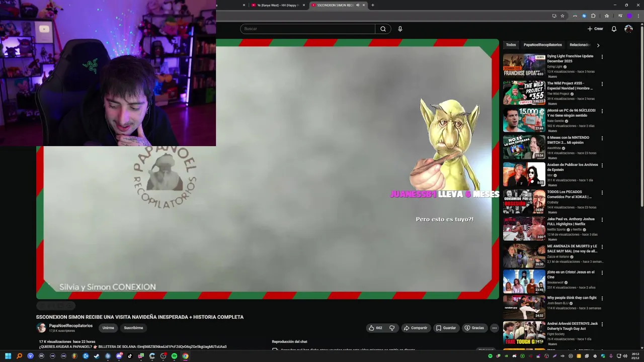This screenshot has width=644, height=362.
Task: Open PapaNoelRecopilatorios channel avatar
Action: click(x=41, y=328)
